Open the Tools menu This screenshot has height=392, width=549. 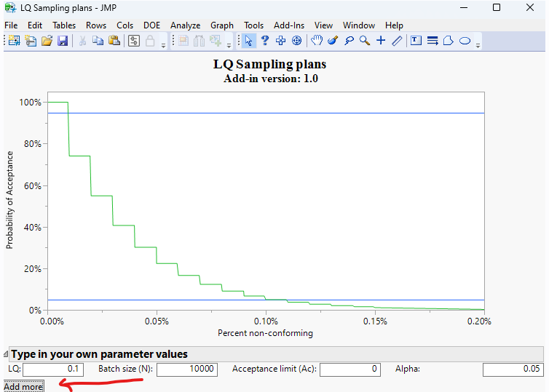click(253, 25)
